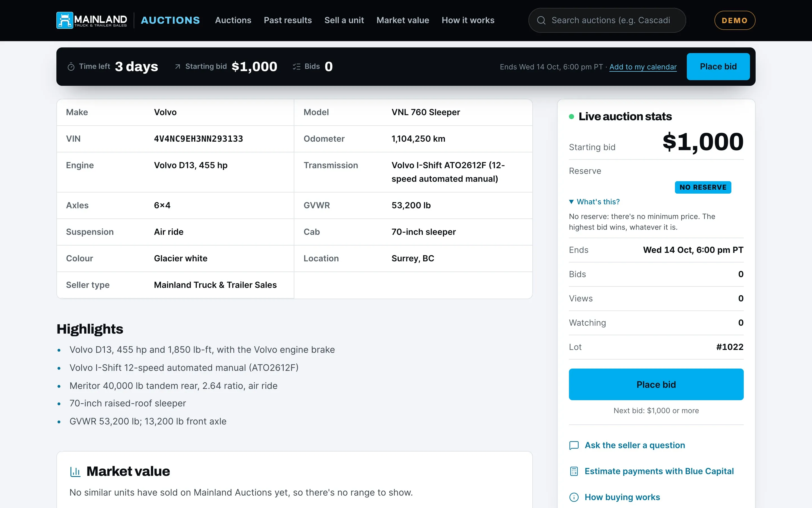
Task: Click the DEMO badge button
Action: point(735,21)
